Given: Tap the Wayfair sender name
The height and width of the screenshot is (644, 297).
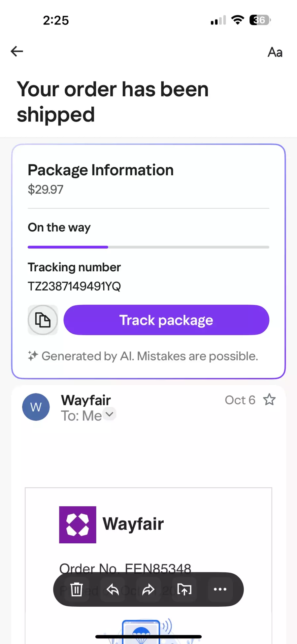Looking at the screenshot, I should pyautogui.click(x=86, y=400).
